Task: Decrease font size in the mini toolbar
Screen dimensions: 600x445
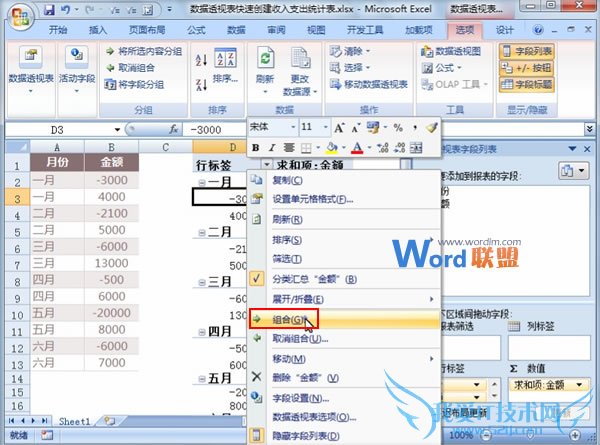Action: [356, 127]
